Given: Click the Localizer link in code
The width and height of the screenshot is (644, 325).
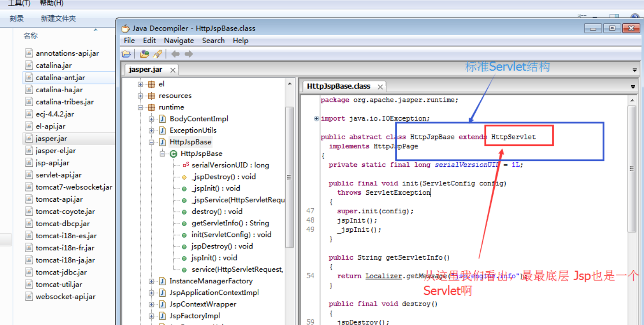Looking at the screenshot, I should pos(383,276).
